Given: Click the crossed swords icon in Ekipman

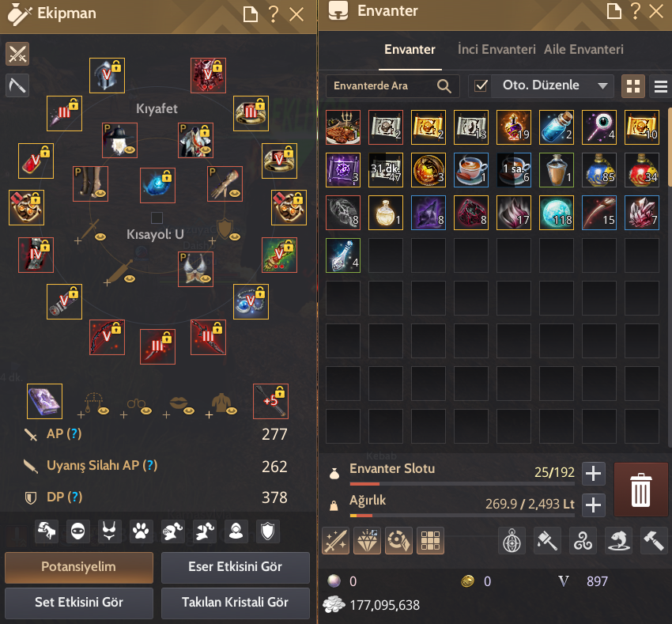Looking at the screenshot, I should click(17, 54).
